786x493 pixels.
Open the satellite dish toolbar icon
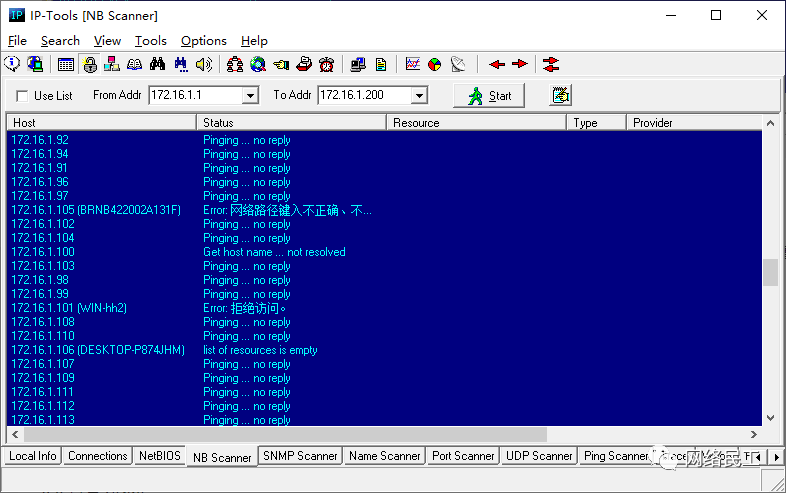[x=458, y=64]
